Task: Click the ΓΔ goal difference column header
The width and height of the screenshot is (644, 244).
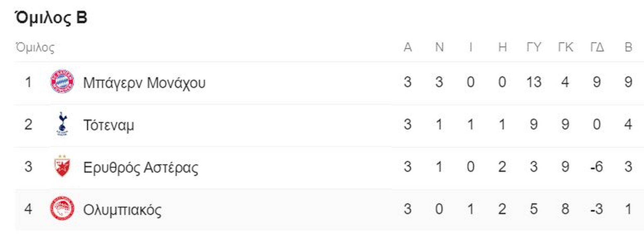Action: (x=597, y=47)
